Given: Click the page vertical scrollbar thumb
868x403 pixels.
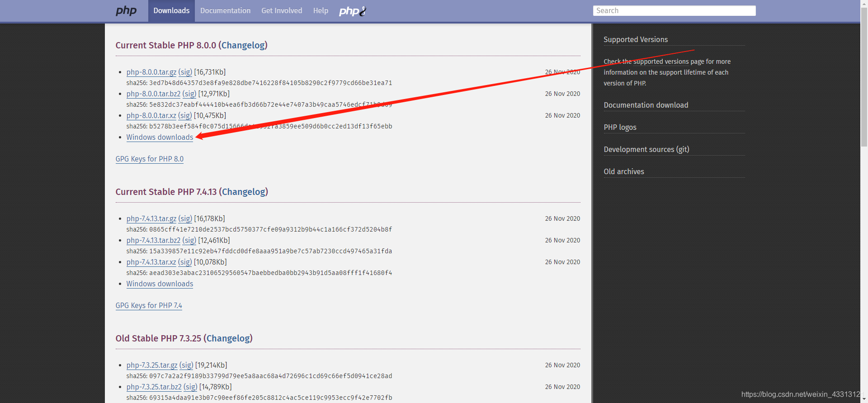Looking at the screenshot, I should pos(864,76).
